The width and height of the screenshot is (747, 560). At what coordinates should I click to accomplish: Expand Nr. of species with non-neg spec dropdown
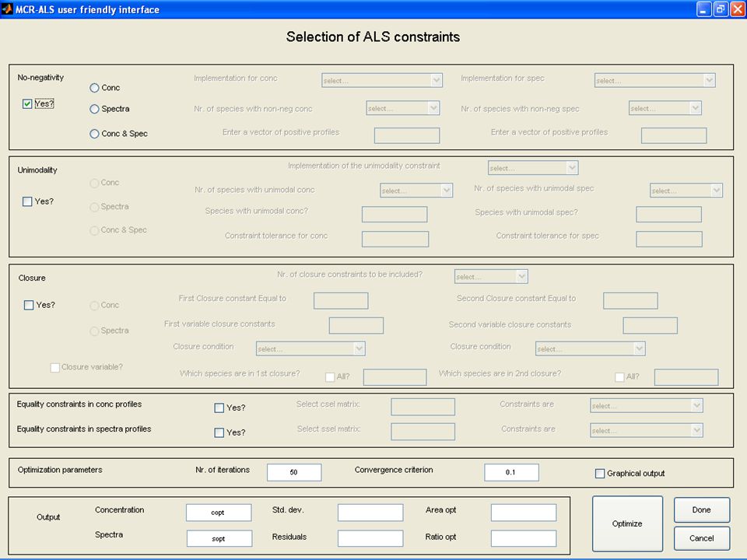[x=665, y=108]
